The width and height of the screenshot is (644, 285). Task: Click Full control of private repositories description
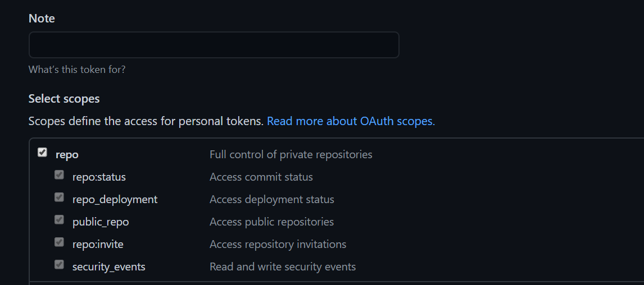[291, 154]
